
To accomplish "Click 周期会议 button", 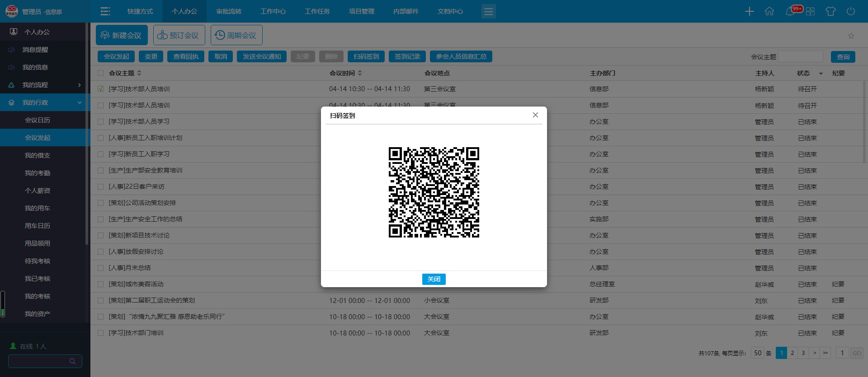I will click(x=236, y=35).
